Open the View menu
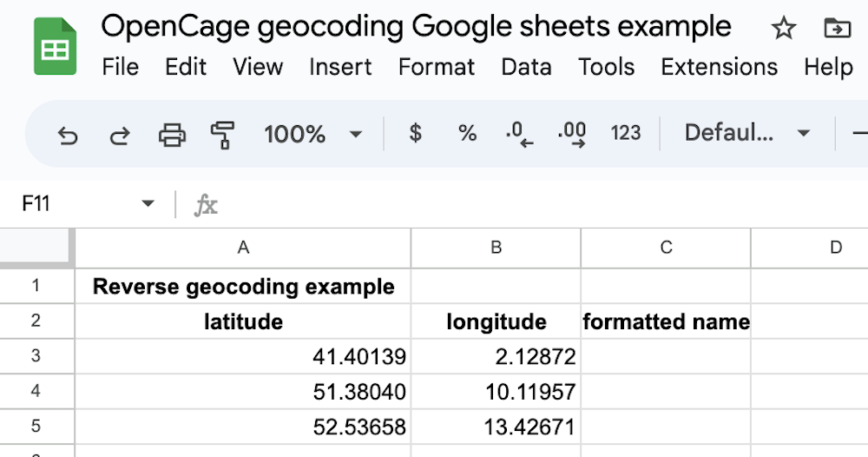Screen dimensions: 868x457 [x=258, y=67]
